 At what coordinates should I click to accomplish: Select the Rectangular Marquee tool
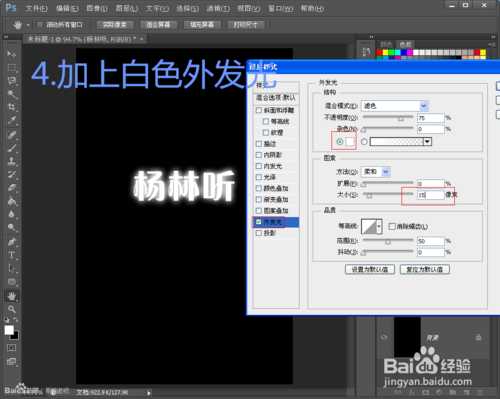pos(12,67)
